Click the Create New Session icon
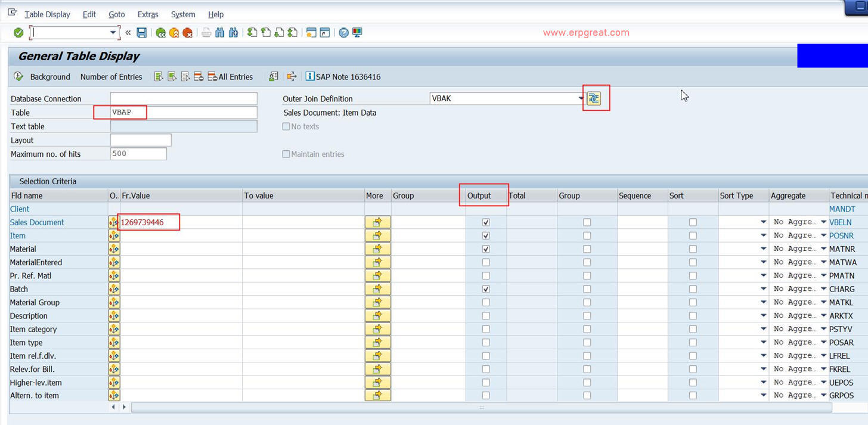The width and height of the screenshot is (868, 425). 311,33
